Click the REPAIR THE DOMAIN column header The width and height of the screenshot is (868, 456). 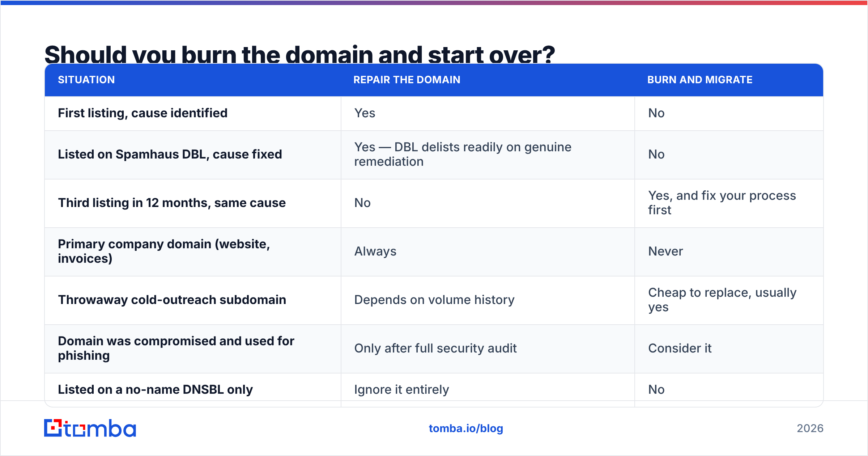(x=407, y=80)
